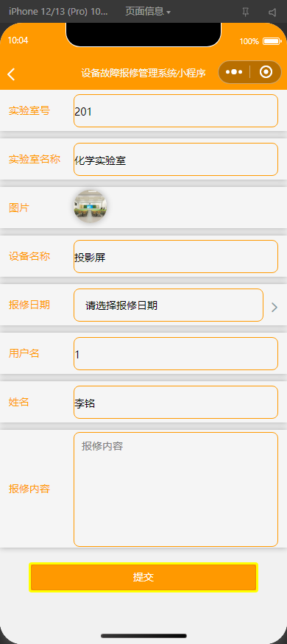Focus the 实验室号 field showing 201
The width and height of the screenshot is (287, 644).
176,111
